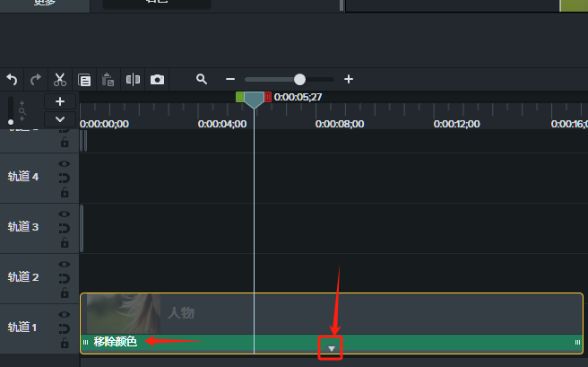The image size is (588, 367).
Task: Zoom out the timeline with minus
Action: click(230, 79)
